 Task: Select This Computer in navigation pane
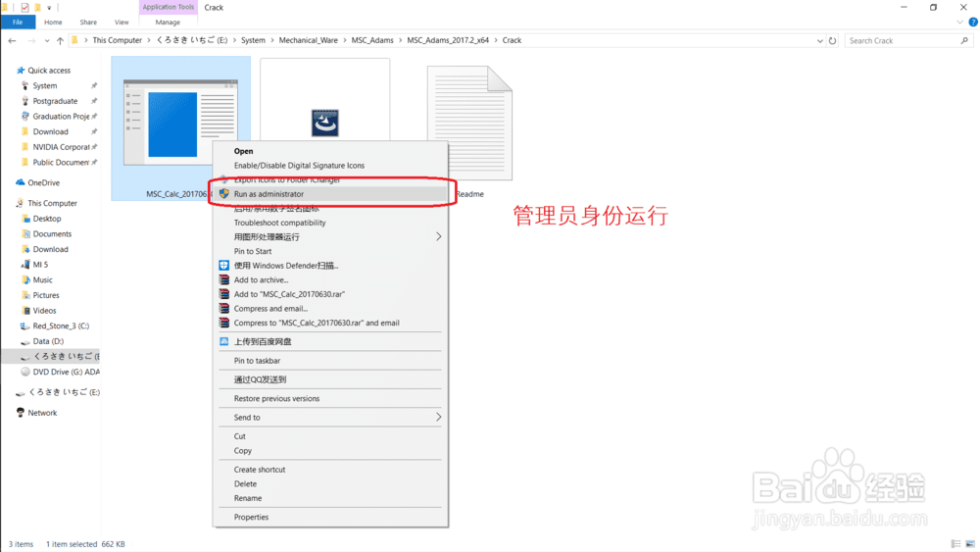pyautogui.click(x=52, y=203)
